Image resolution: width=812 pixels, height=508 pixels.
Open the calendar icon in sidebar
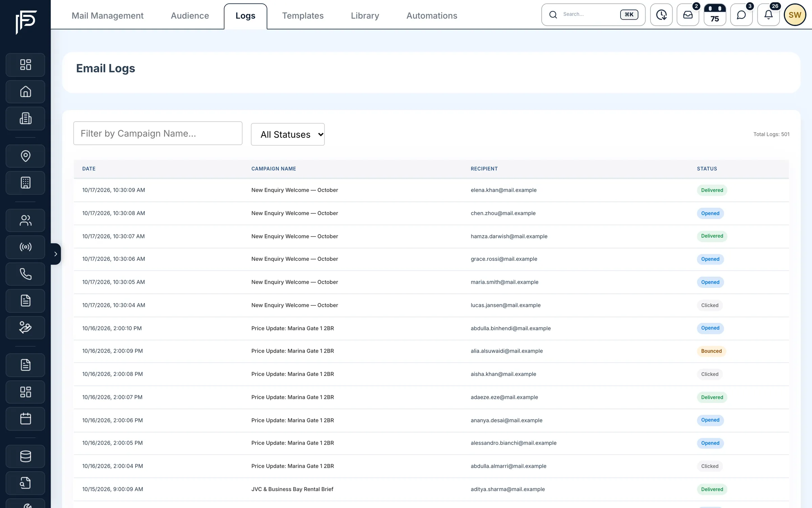click(x=25, y=419)
